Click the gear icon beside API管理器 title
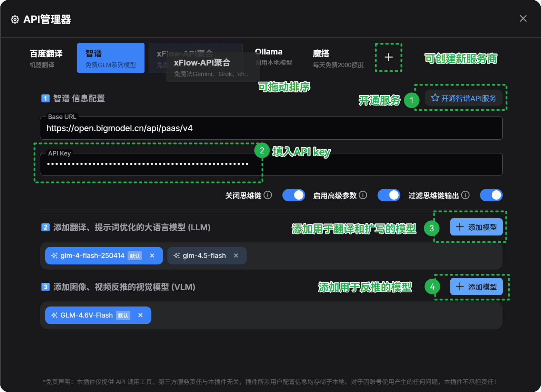This screenshot has height=392, width=541. [15, 19]
